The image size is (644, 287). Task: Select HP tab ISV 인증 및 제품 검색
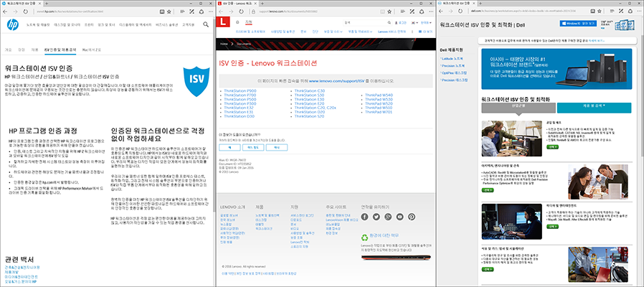tap(60, 50)
